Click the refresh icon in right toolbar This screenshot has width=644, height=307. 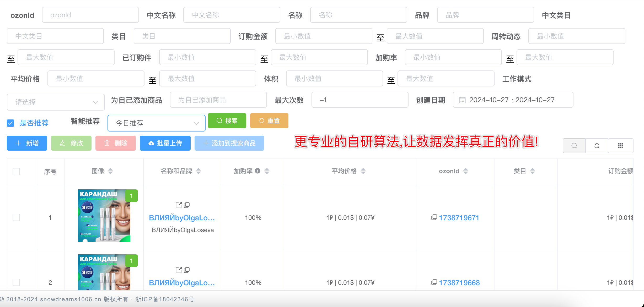tap(597, 146)
